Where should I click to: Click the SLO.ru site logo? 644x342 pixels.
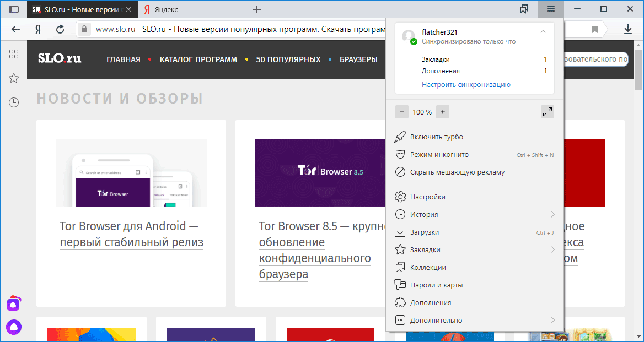(60, 58)
